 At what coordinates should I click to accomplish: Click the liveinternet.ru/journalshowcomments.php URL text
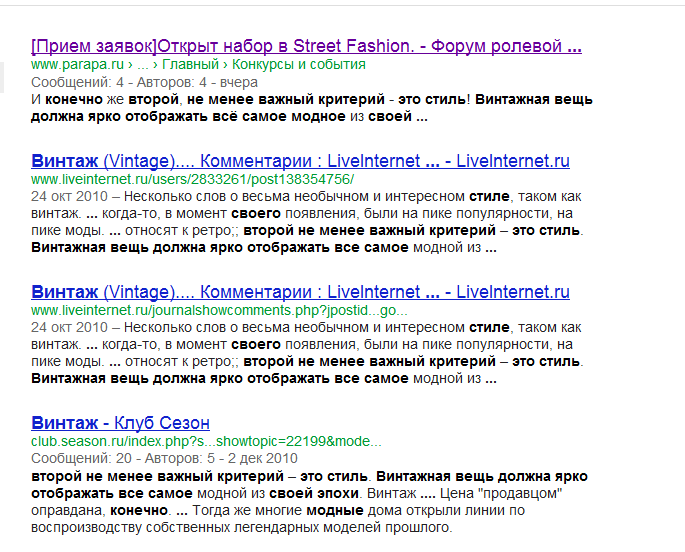coord(219,310)
